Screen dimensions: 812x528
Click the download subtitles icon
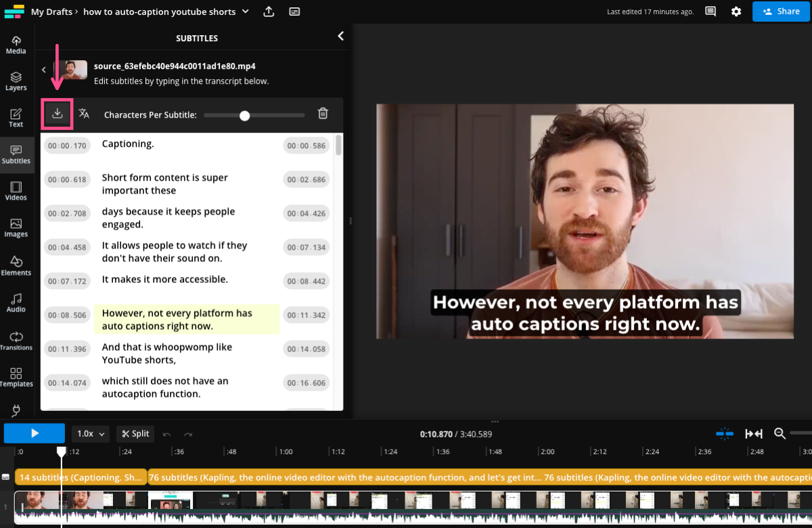pos(58,114)
